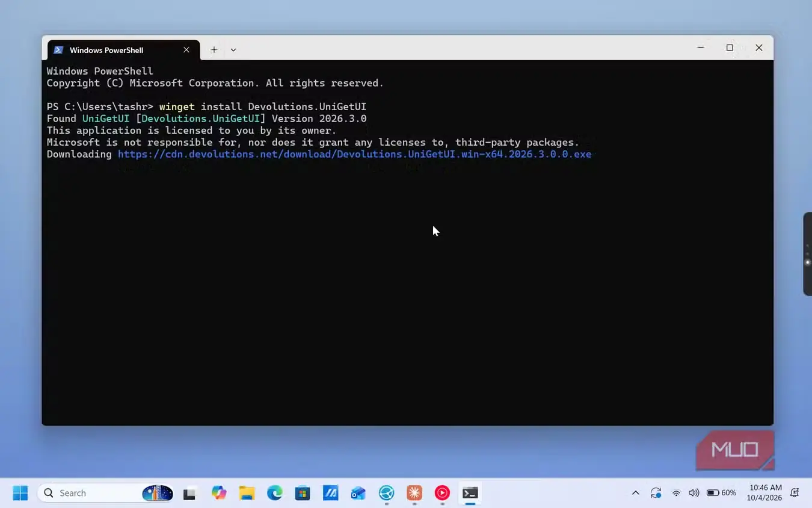Open the UniGetUI download URL link
This screenshot has height=508, width=812.
click(x=354, y=154)
